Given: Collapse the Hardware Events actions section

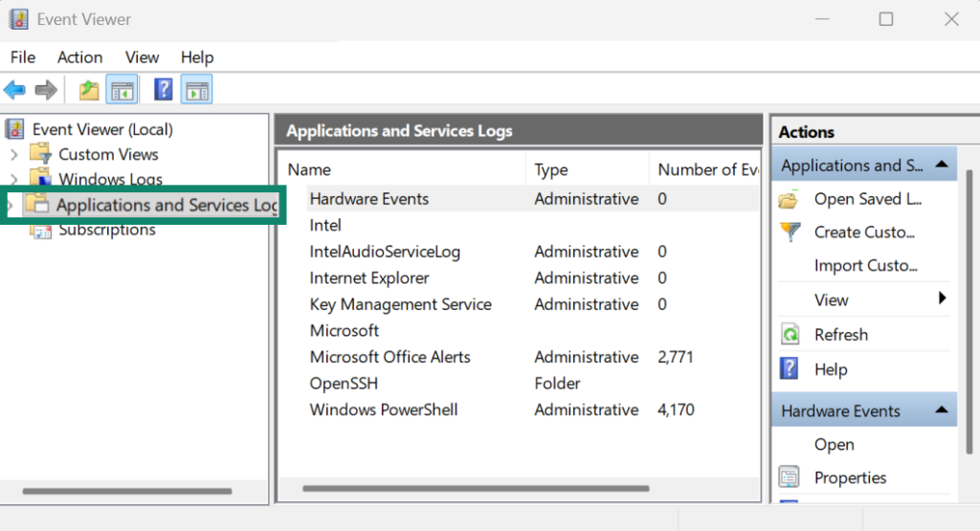Looking at the screenshot, I should pyautogui.click(x=941, y=410).
